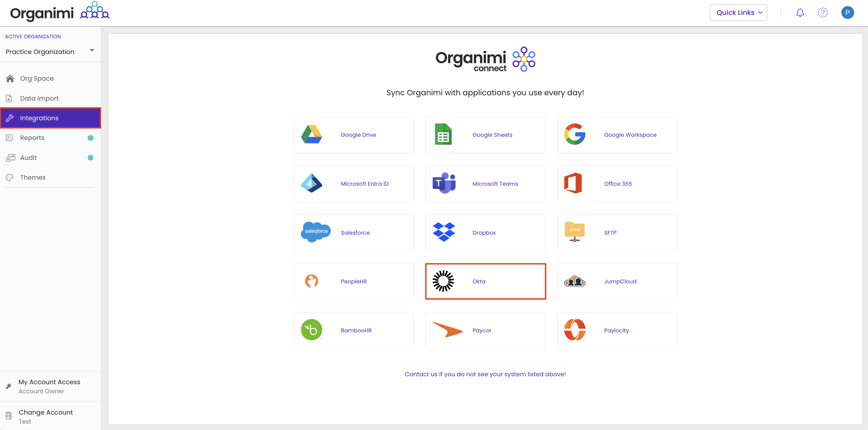Expand the Quick Links dropdown

click(x=738, y=13)
